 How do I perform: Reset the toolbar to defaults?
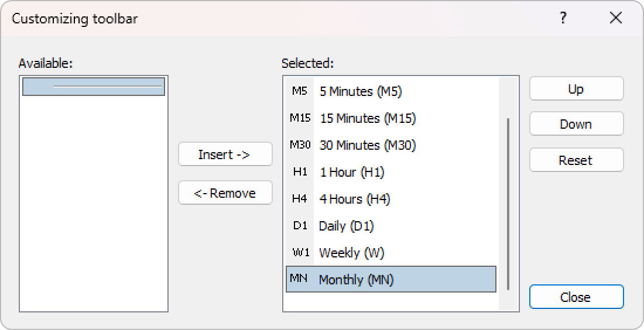(x=576, y=160)
